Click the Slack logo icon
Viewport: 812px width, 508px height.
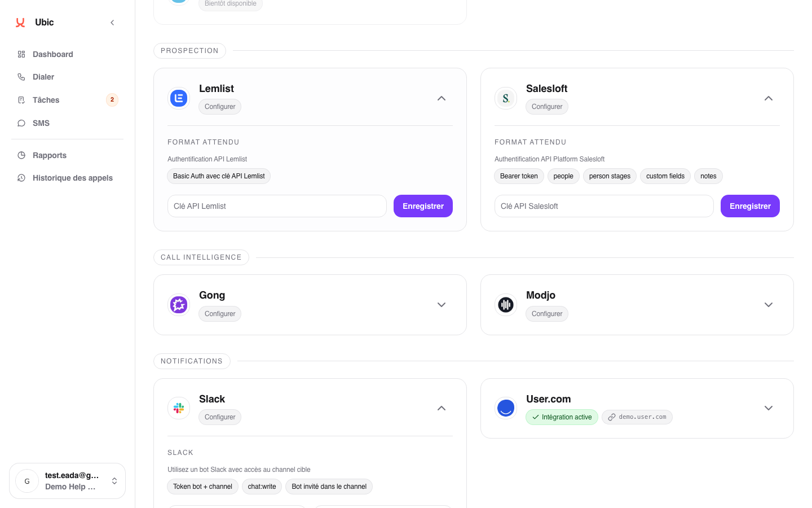coord(179,408)
